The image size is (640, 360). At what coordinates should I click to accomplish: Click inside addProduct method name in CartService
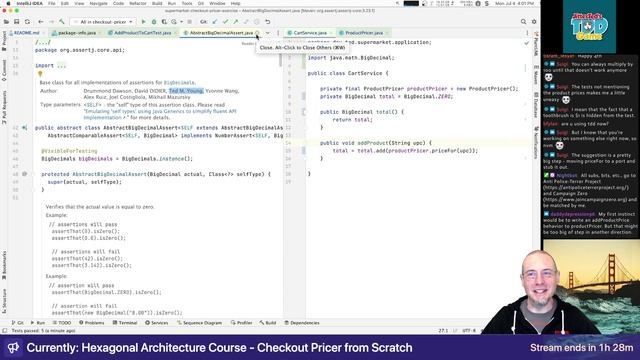[x=373, y=143]
